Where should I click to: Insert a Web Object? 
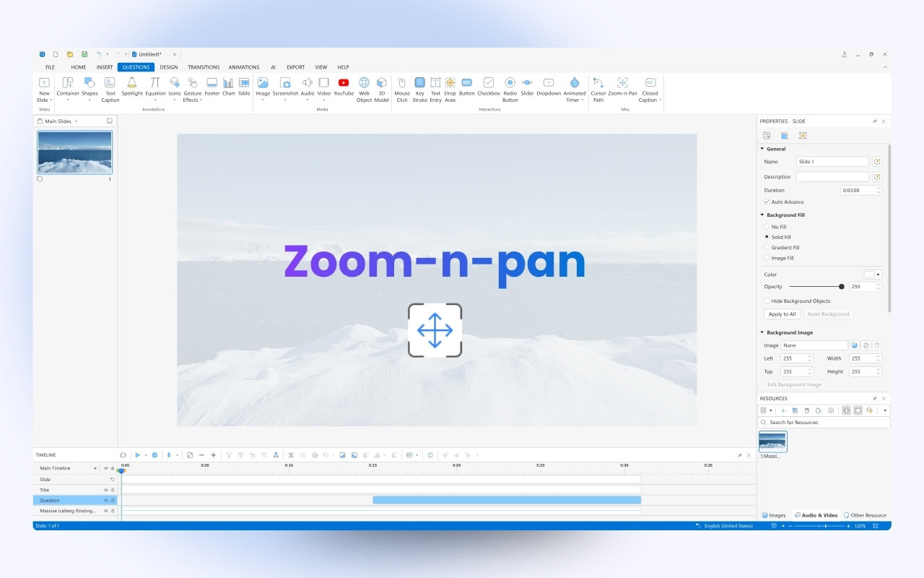[364, 90]
